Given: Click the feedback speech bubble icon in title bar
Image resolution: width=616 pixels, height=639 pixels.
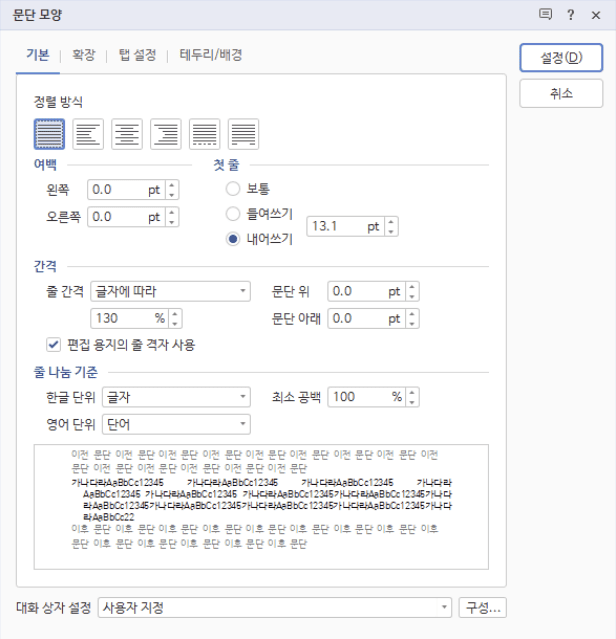Looking at the screenshot, I should (545, 15).
